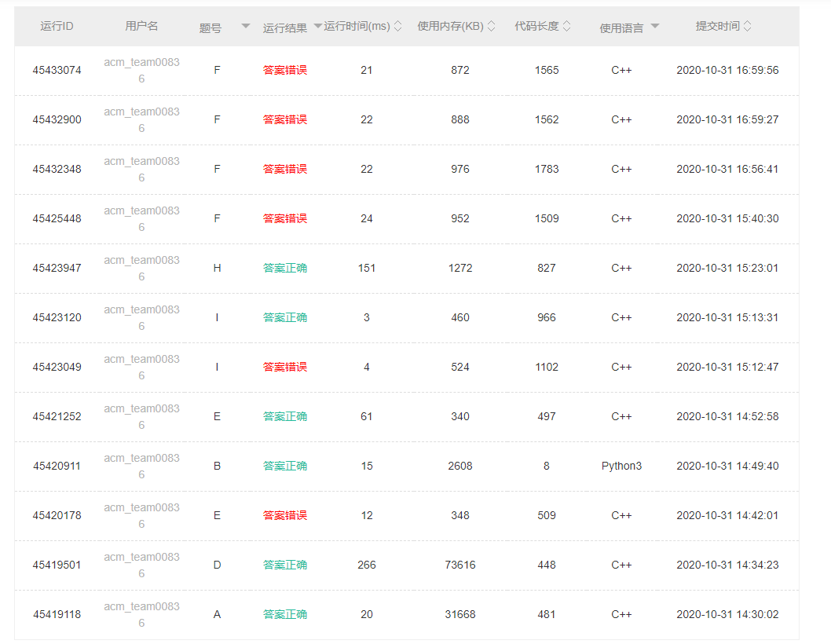831x644 pixels.
Task: Expand the 运行结果 filter dropdown
Action: coord(318,27)
